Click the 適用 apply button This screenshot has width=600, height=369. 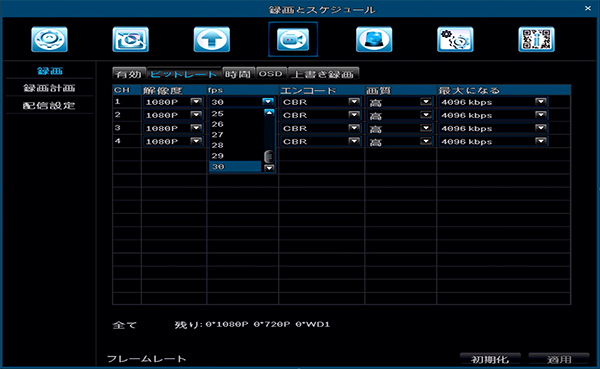click(559, 359)
